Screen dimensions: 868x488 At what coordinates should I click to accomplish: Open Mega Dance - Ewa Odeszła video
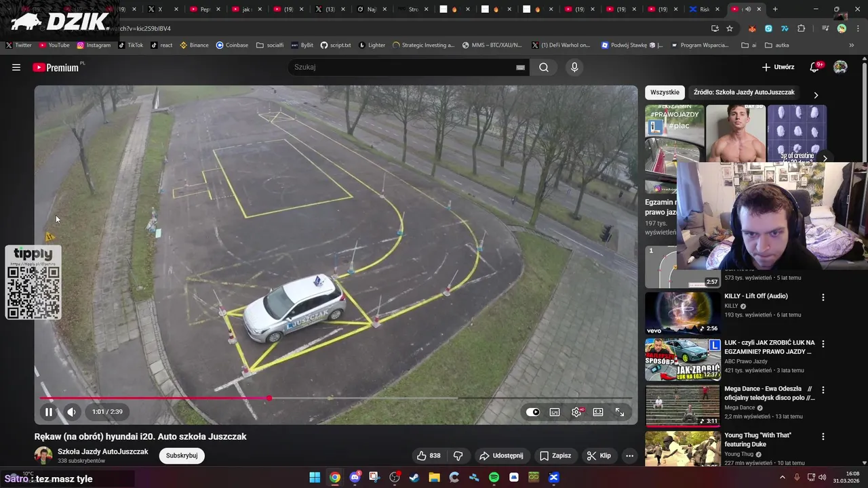pyautogui.click(x=769, y=393)
